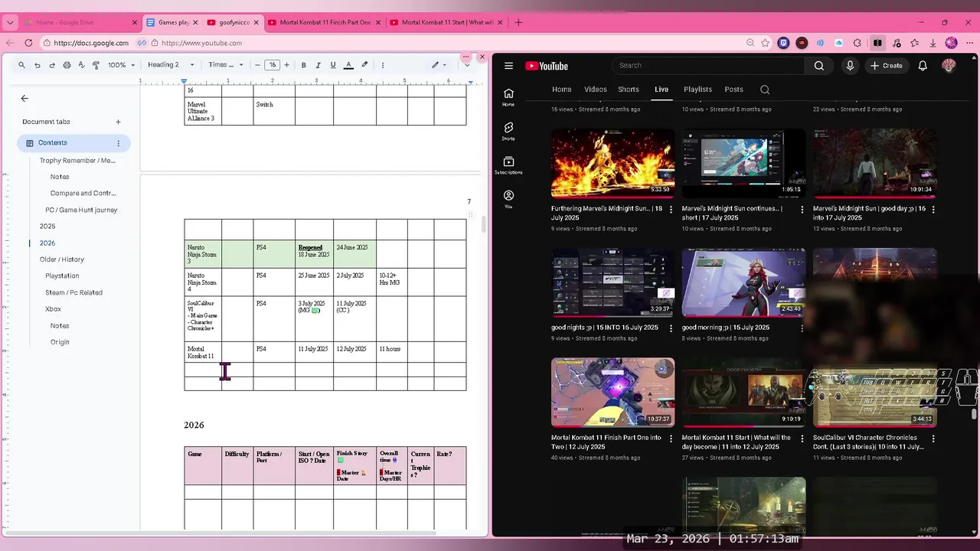
Task: Collapse the Docs menus with chevron arrow
Action: point(467,65)
